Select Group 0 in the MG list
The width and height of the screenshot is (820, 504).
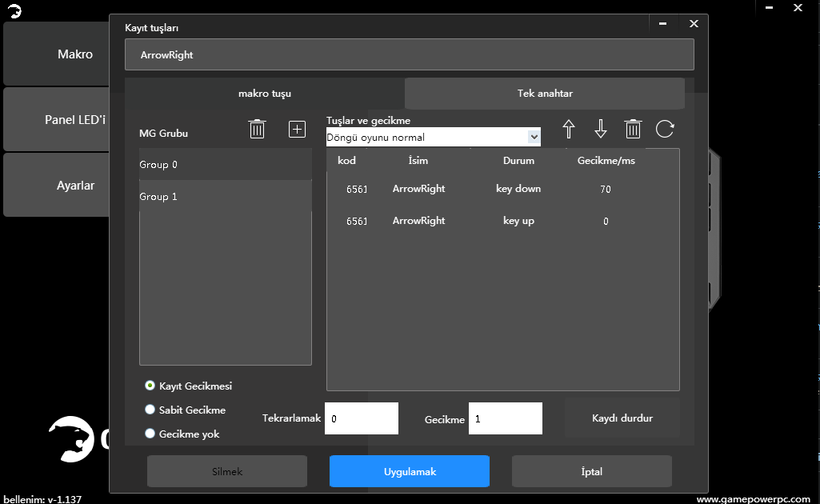coord(226,164)
